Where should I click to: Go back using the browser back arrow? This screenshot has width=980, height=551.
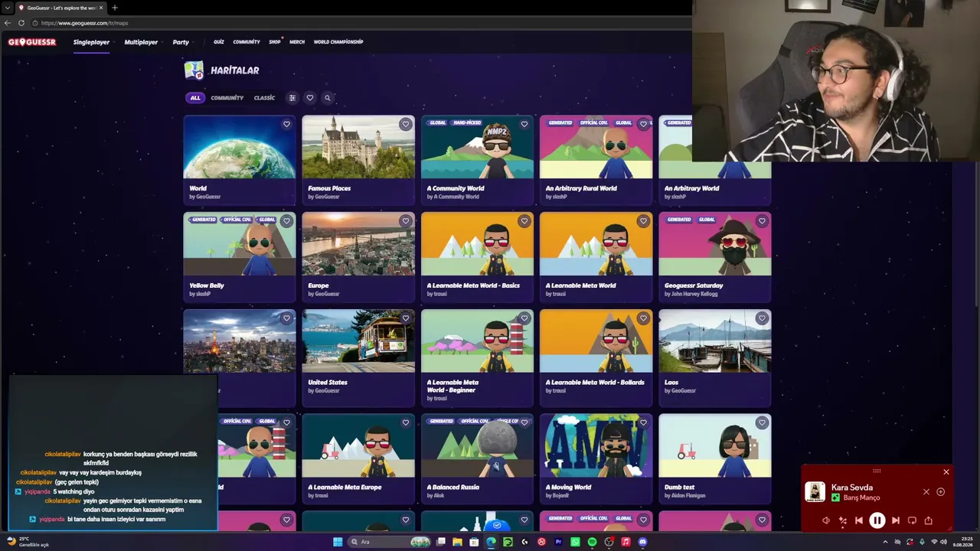[x=8, y=23]
